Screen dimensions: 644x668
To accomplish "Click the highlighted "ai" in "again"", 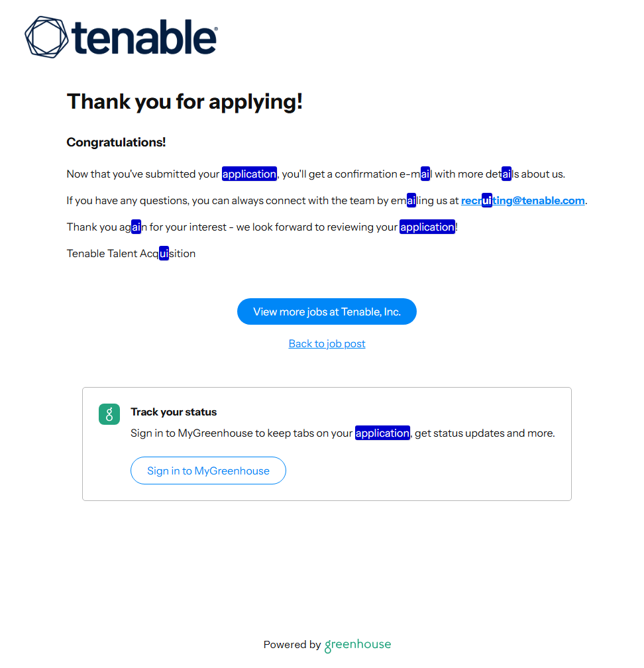I will 136,227.
